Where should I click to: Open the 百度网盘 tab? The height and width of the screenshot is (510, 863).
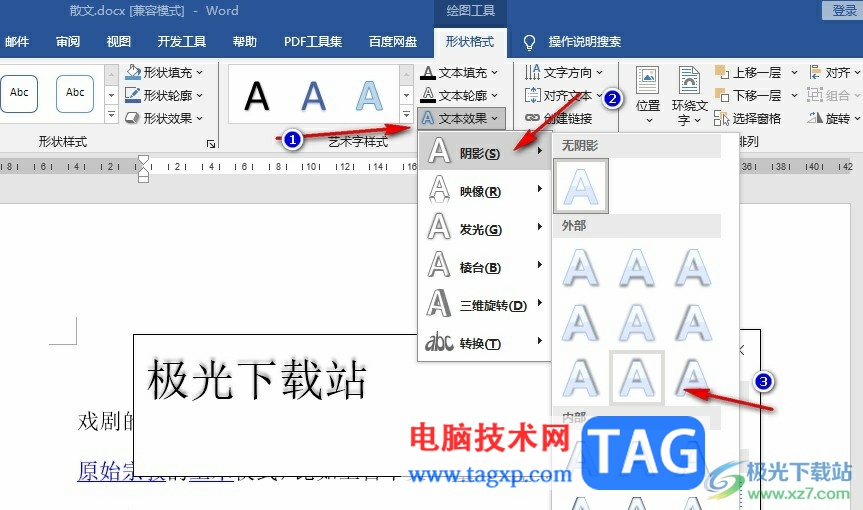pyautogui.click(x=392, y=42)
